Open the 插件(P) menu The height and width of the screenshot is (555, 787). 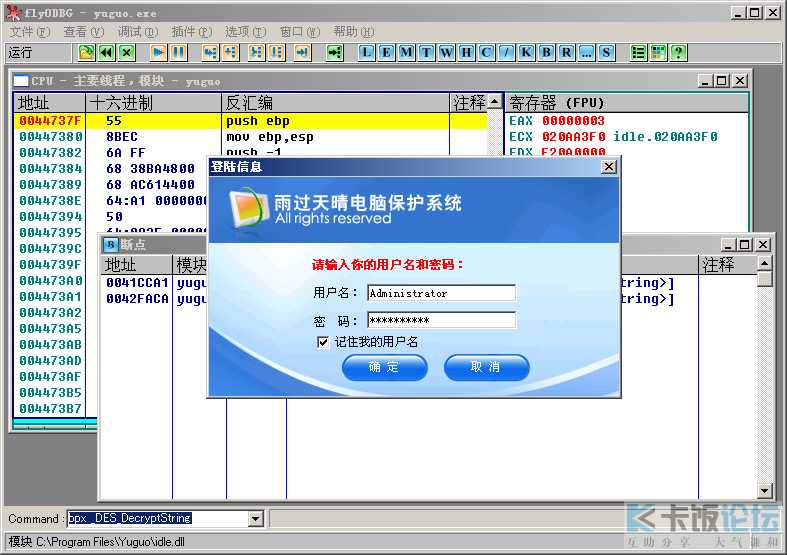coord(191,32)
